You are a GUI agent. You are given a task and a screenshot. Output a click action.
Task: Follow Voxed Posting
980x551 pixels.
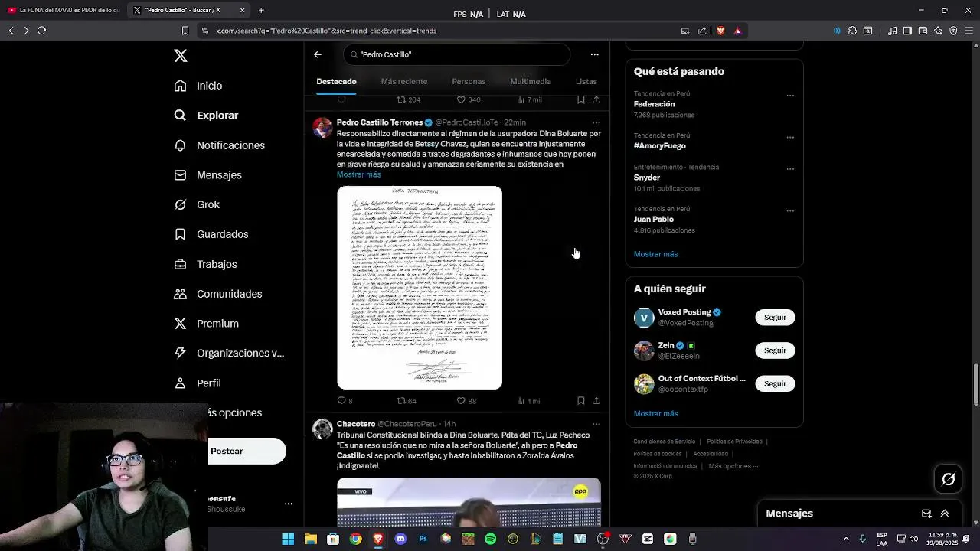[775, 317]
